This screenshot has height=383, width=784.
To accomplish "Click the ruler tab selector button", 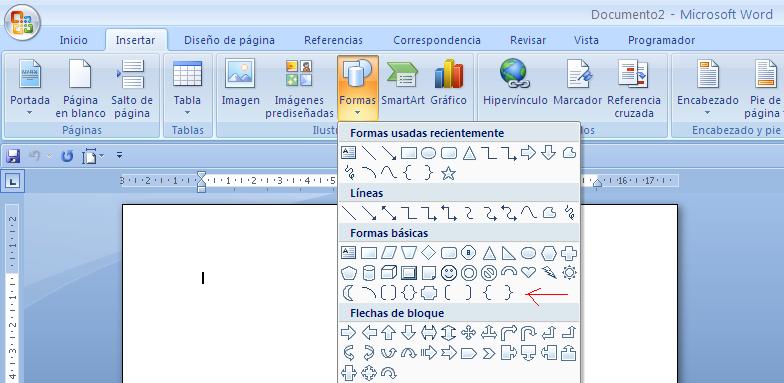I will point(12,181).
